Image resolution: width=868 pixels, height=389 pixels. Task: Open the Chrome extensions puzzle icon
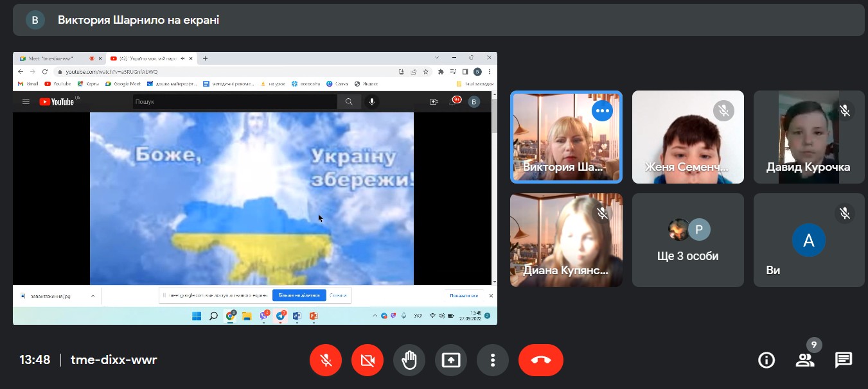tap(441, 71)
